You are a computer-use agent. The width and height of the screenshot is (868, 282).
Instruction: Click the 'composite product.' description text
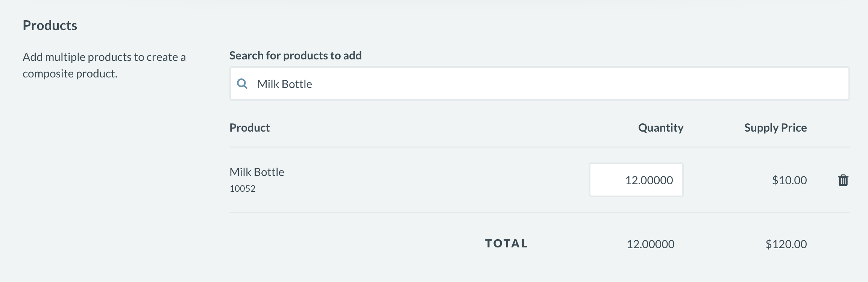70,74
